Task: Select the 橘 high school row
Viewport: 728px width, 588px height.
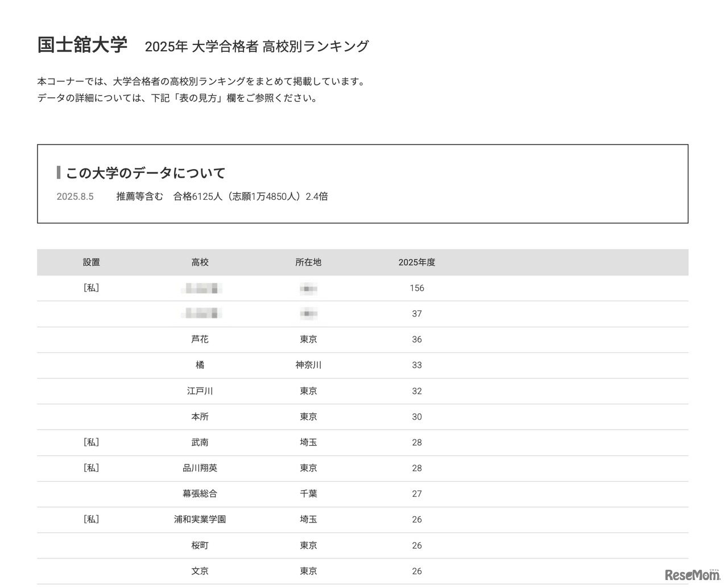Action: tap(200, 365)
